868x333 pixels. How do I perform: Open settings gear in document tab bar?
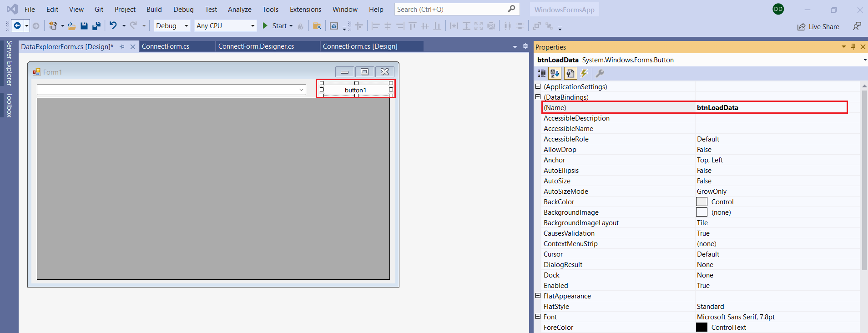(x=525, y=46)
